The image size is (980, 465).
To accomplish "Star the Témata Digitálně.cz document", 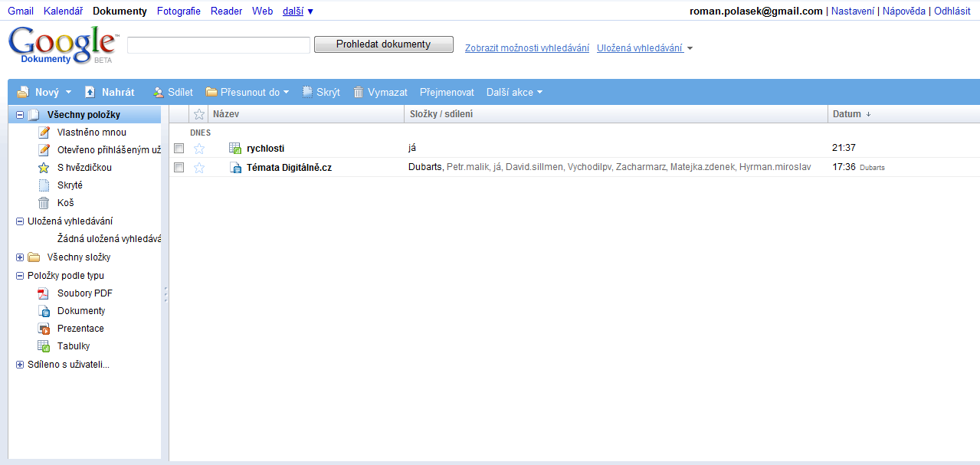I will [x=199, y=168].
